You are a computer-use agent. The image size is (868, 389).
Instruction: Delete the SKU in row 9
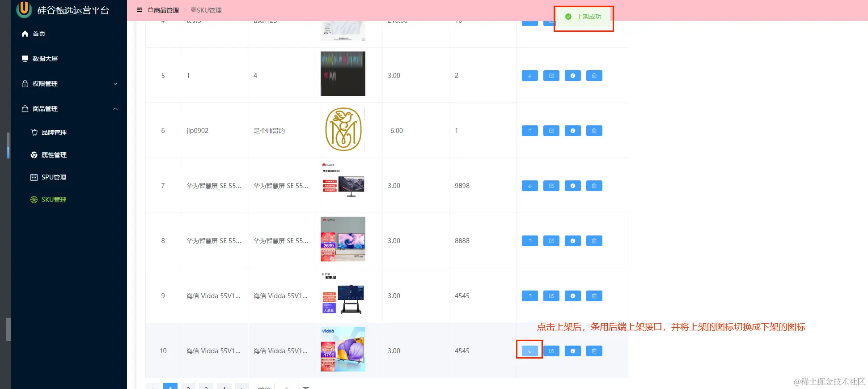coord(594,296)
